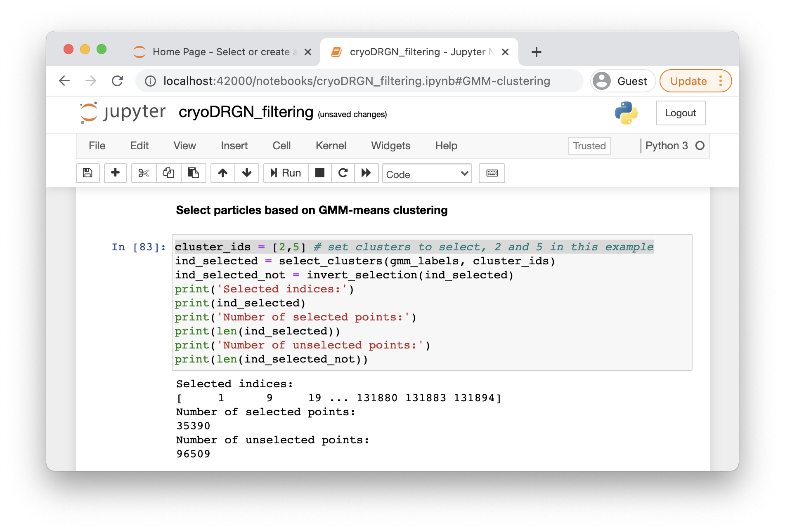Switch to the Home Page browser tab
The height and width of the screenshot is (532, 785).
(221, 52)
